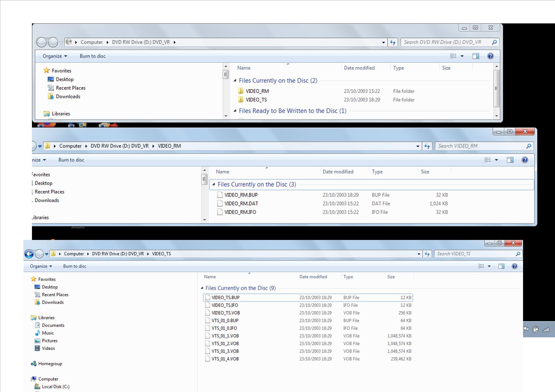The width and height of the screenshot is (555, 392).
Task: Click Burn to disc in VIDEO_TS window
Action: (75, 266)
